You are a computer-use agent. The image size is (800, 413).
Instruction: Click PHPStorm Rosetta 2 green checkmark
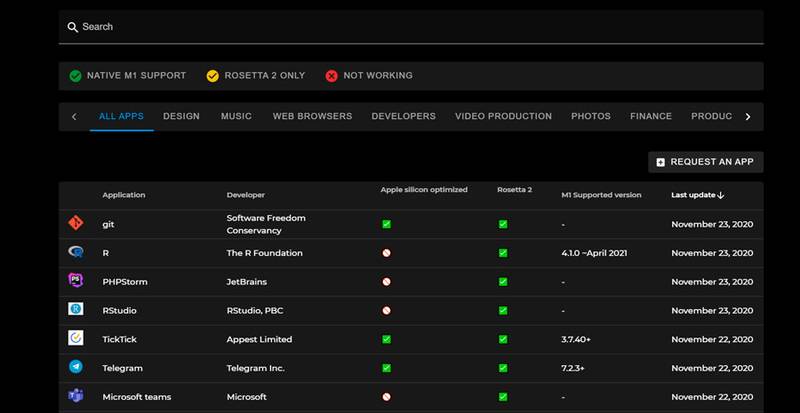coord(503,281)
